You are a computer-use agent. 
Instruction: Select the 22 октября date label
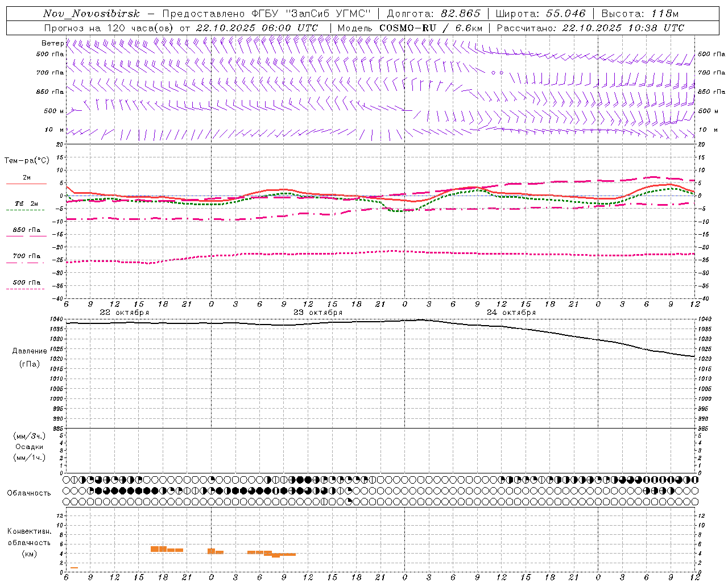point(125,313)
